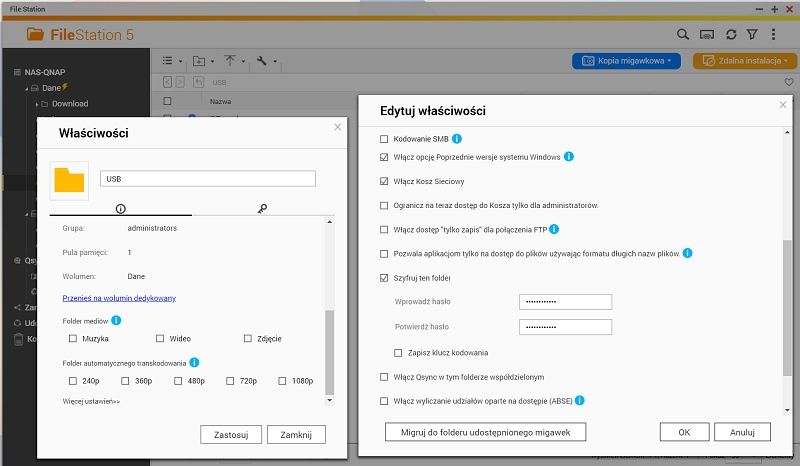The image size is (800, 466).
Task: Click the Migruj do folderu udostępnionego migawek button
Action: click(x=485, y=432)
